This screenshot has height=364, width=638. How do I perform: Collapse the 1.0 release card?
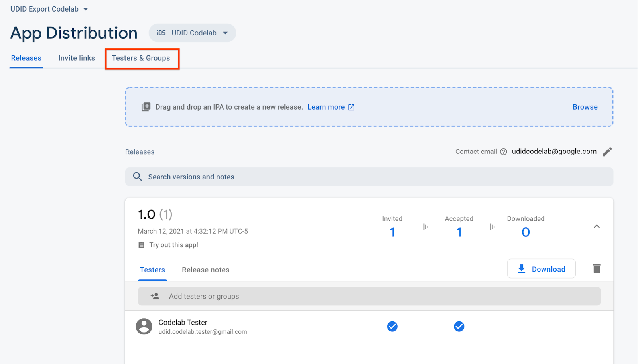click(597, 226)
